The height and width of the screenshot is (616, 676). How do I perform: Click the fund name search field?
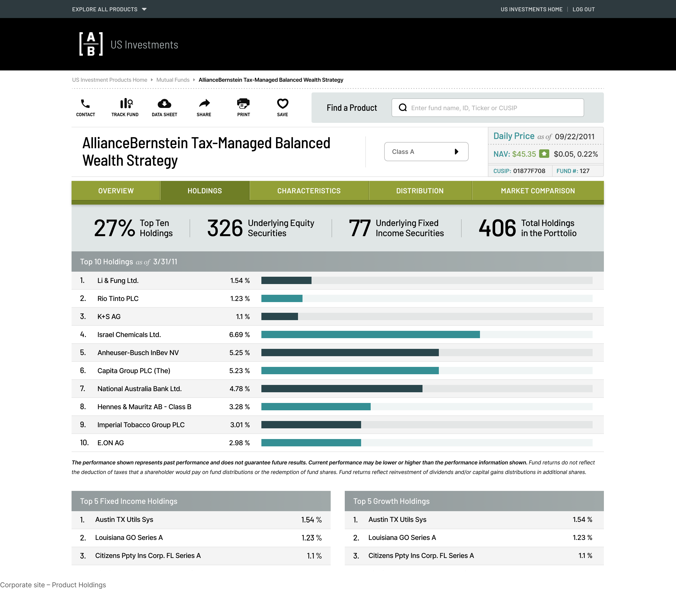[x=488, y=108]
